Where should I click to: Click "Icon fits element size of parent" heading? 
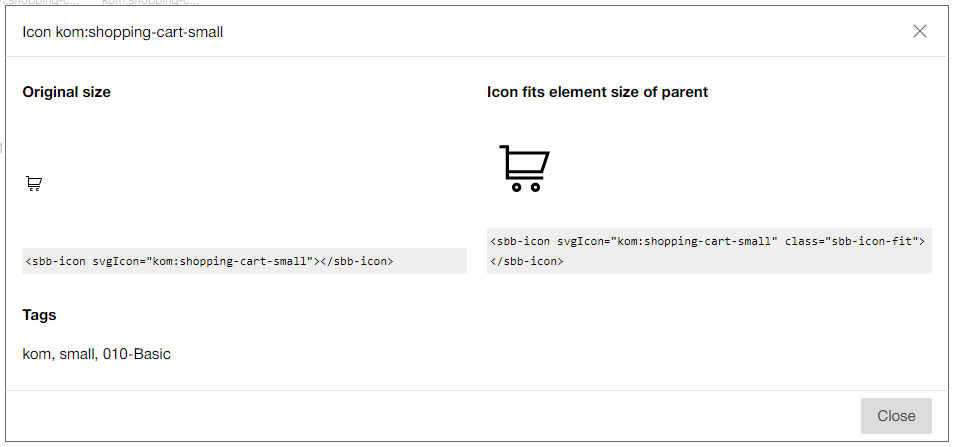(597, 92)
